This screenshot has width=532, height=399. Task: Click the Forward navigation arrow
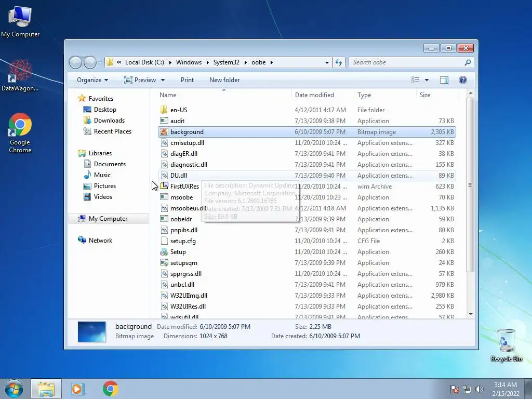(90, 62)
